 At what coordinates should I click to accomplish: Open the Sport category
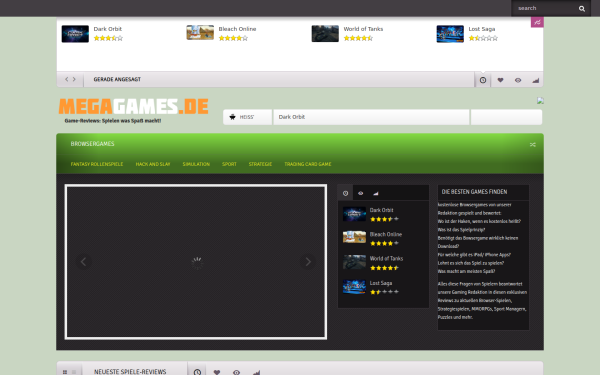click(x=229, y=164)
